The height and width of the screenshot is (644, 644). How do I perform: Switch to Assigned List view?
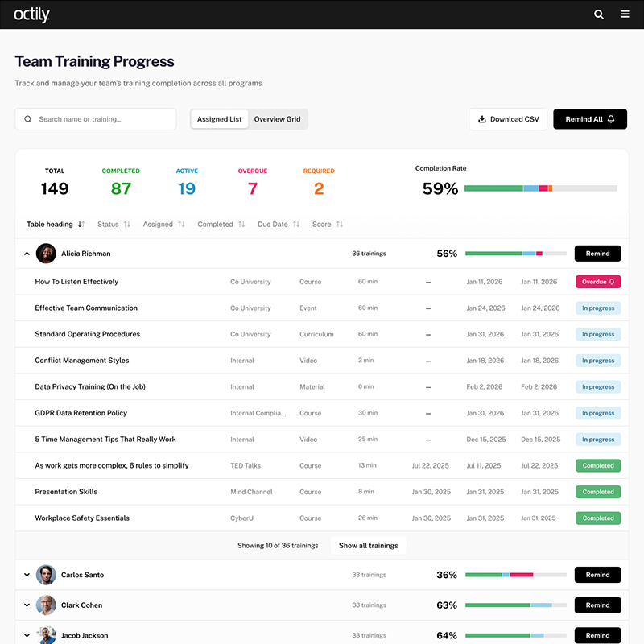(x=220, y=119)
